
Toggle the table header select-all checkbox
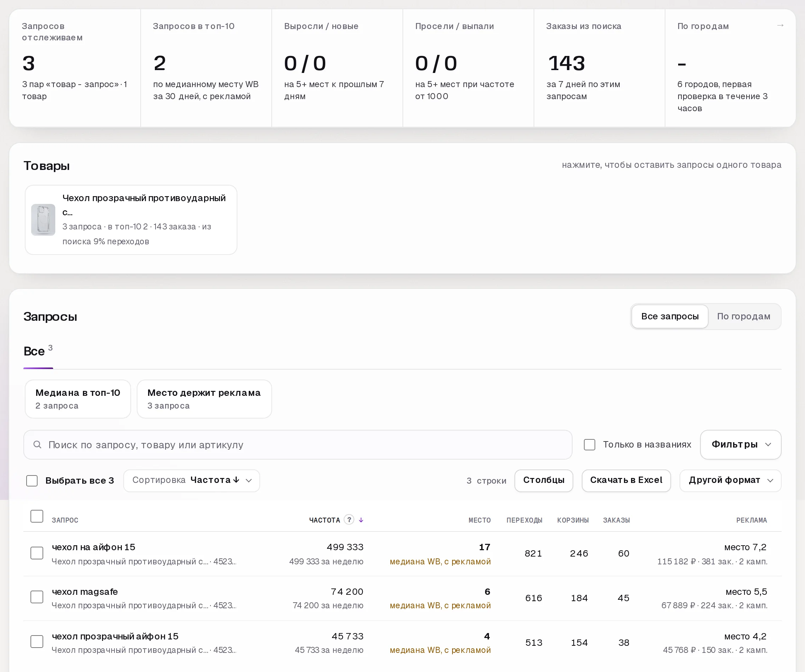(x=37, y=516)
